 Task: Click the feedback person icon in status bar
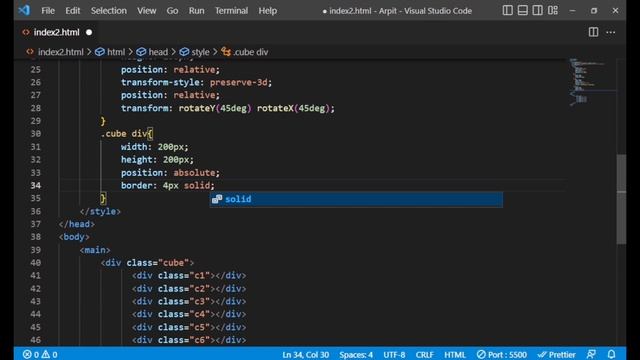point(591,354)
